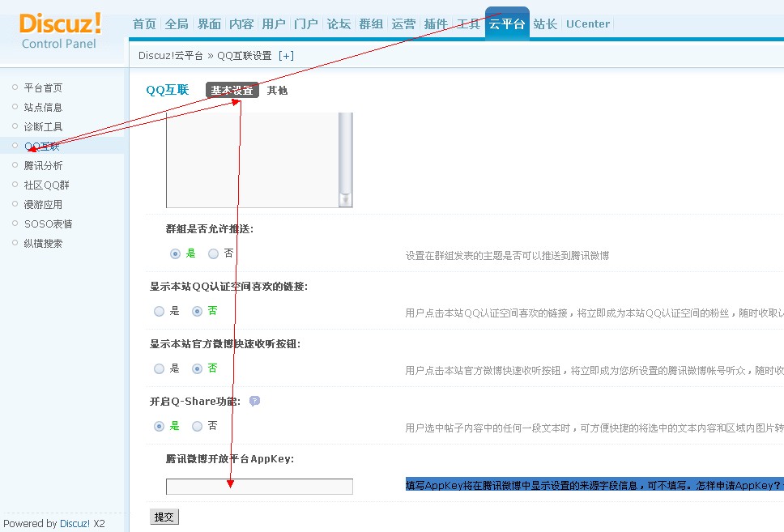Click the list box vertical scrollbar track
Viewport: 784px width, 532px height.
[x=345, y=152]
